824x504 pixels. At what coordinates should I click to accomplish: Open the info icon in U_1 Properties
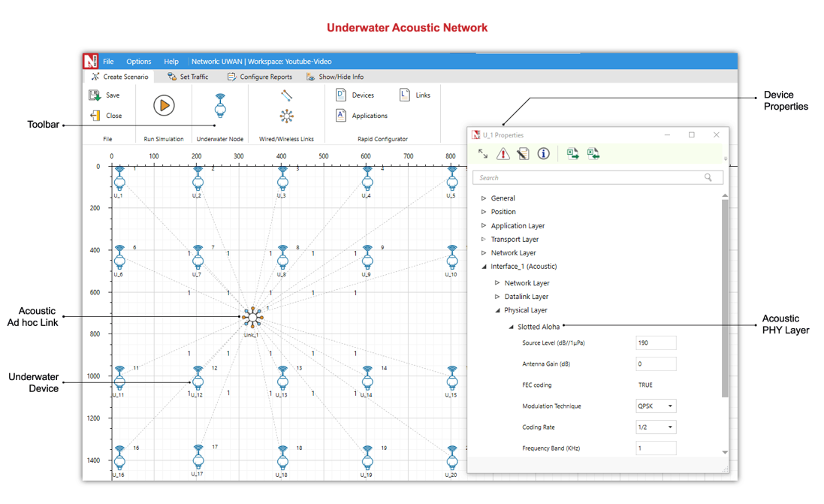543,154
